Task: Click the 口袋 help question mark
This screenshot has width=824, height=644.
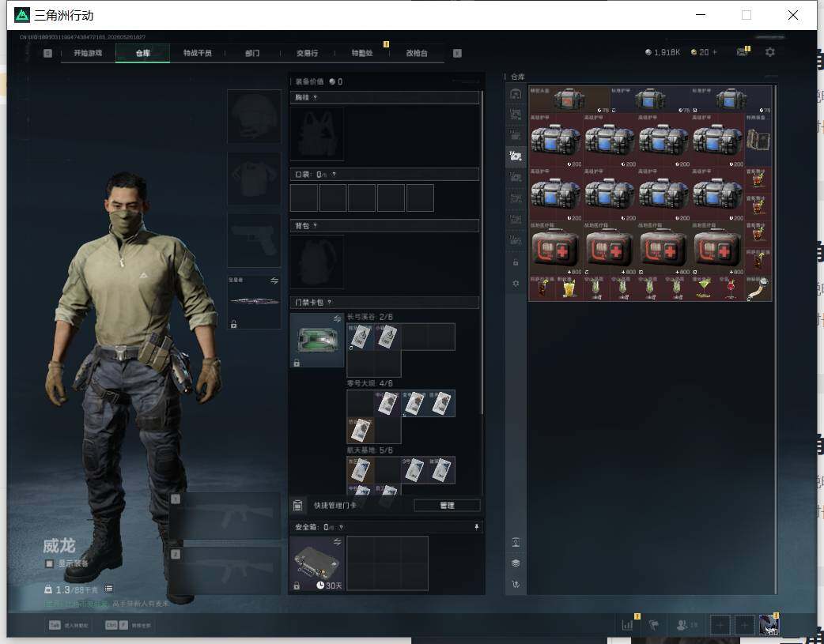Action: pos(334,175)
